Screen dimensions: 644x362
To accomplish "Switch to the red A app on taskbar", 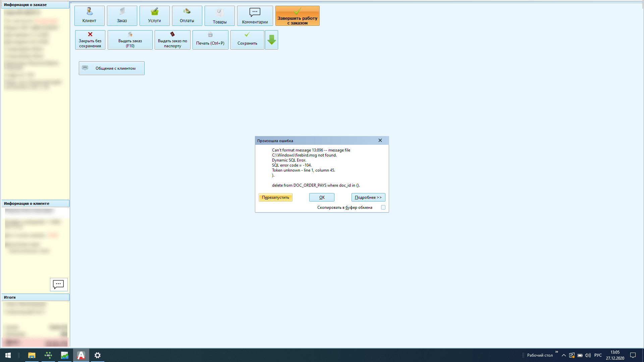I will coord(81,355).
